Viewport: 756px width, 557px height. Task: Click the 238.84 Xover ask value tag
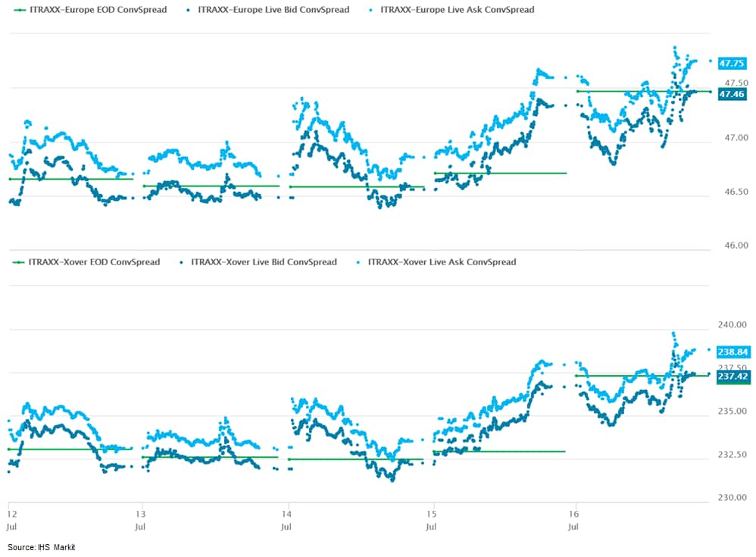[x=733, y=352]
